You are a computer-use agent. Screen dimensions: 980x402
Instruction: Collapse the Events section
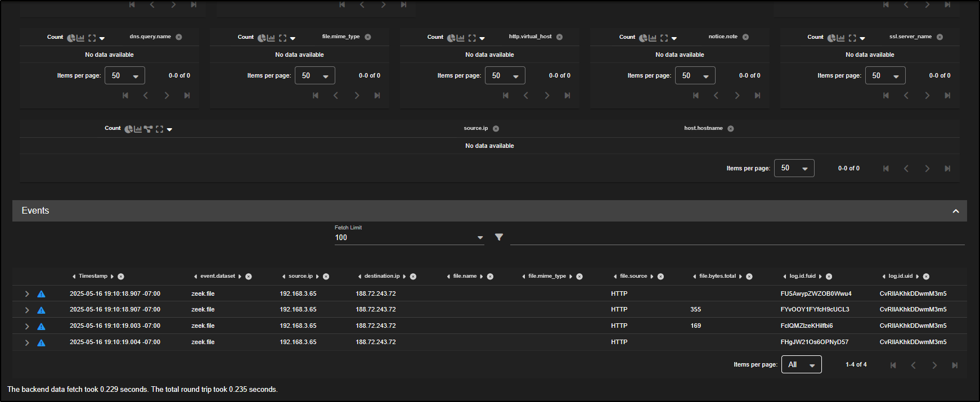click(955, 211)
